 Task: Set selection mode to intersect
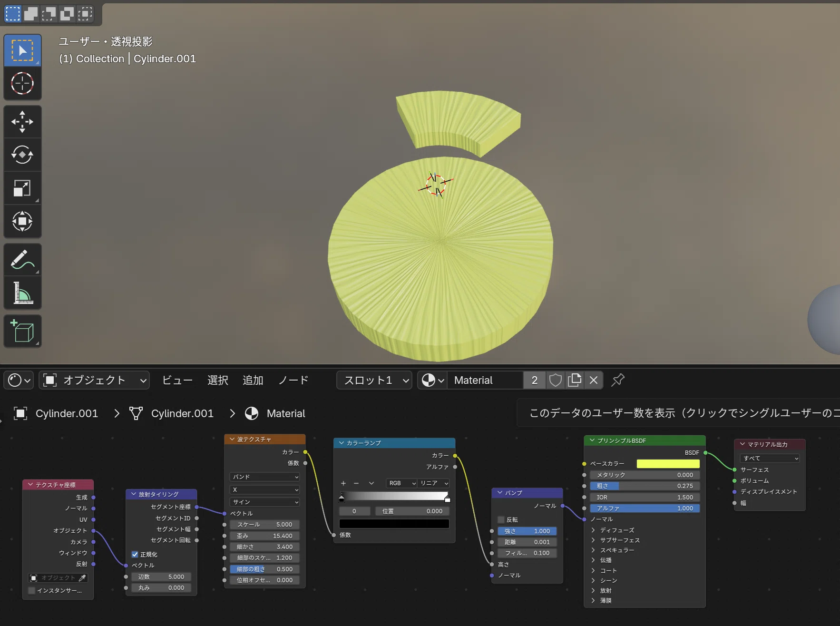pyautogui.click(x=85, y=14)
